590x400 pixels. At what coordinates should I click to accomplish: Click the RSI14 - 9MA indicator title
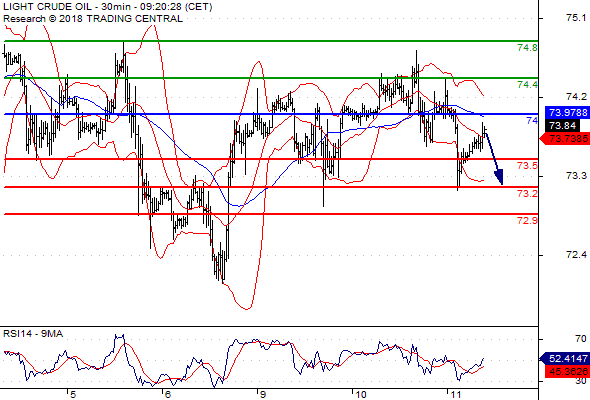point(33,334)
